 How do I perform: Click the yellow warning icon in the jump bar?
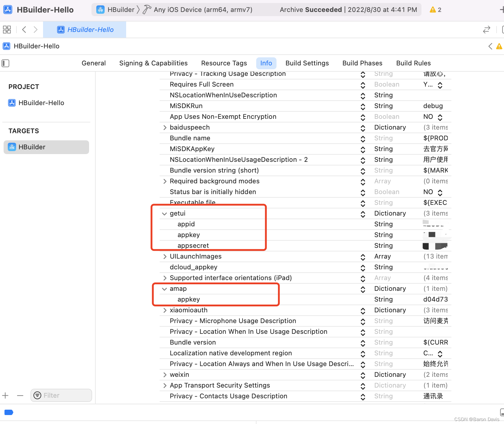[x=499, y=46]
